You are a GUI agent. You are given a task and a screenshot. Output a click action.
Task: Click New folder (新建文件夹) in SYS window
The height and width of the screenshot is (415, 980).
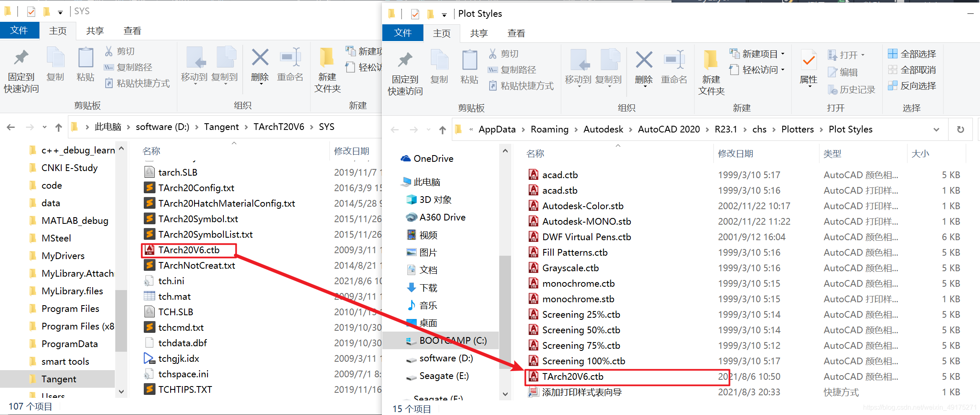pyautogui.click(x=327, y=70)
